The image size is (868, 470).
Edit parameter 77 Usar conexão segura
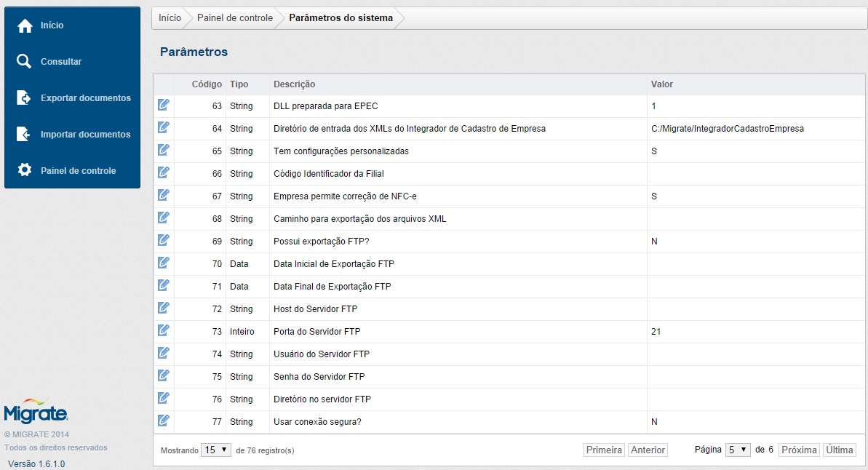pos(163,421)
